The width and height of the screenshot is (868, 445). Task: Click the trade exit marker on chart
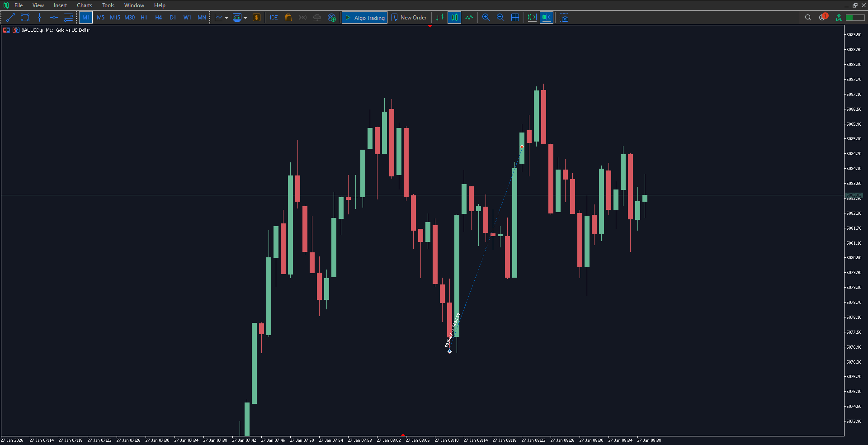[x=522, y=147]
